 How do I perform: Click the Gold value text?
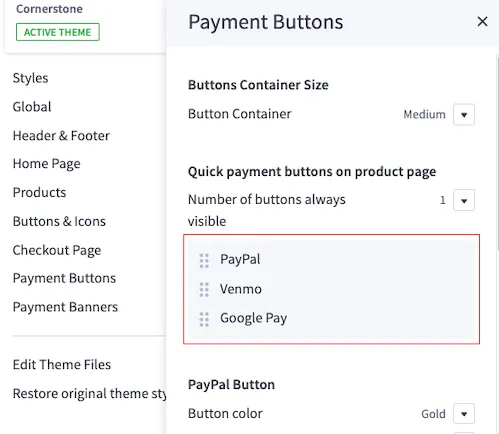(x=433, y=414)
